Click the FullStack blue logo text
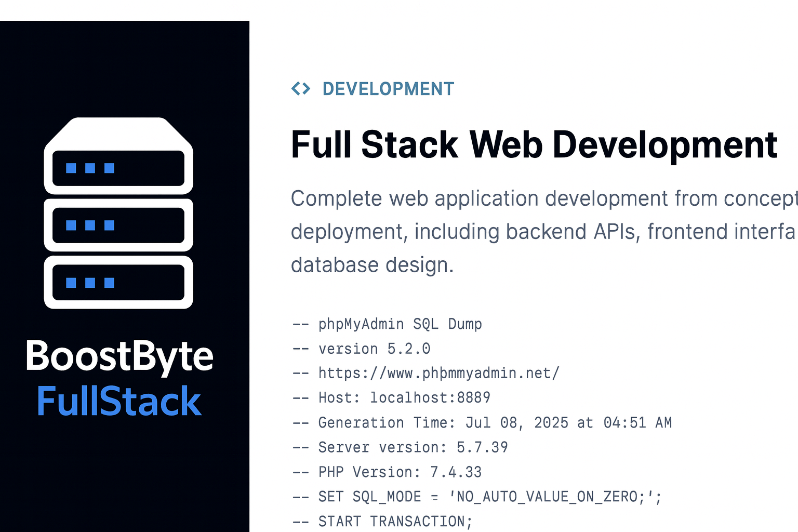Image resolution: width=798 pixels, height=532 pixels. [x=119, y=402]
